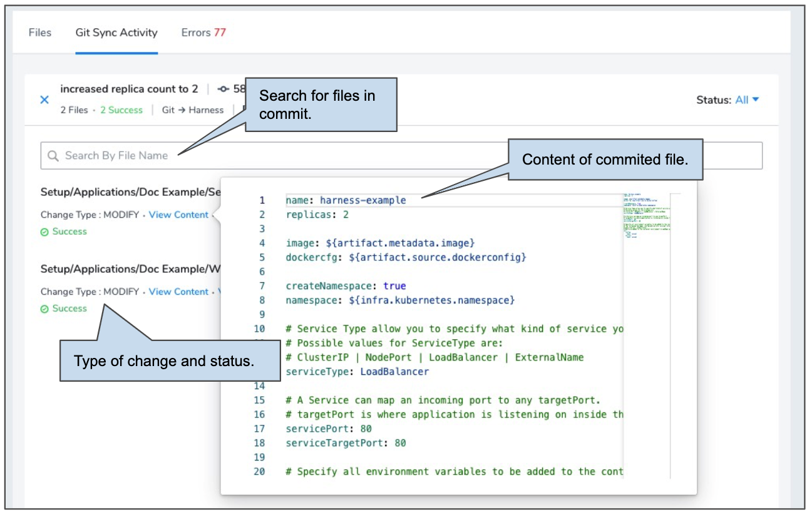Click the Search By File Name field
Viewport: 812px width, 515px height.
coord(401,155)
